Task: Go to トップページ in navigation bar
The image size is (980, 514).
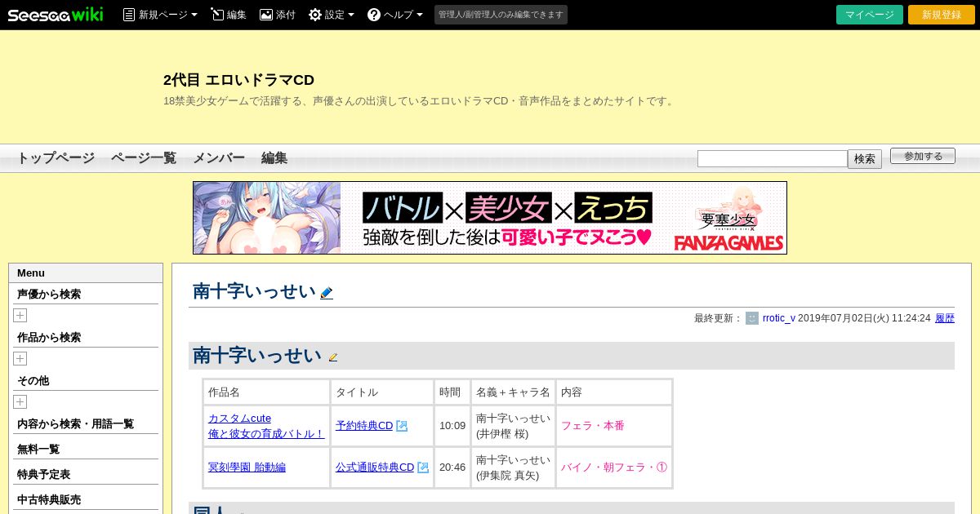Action: pyautogui.click(x=56, y=158)
